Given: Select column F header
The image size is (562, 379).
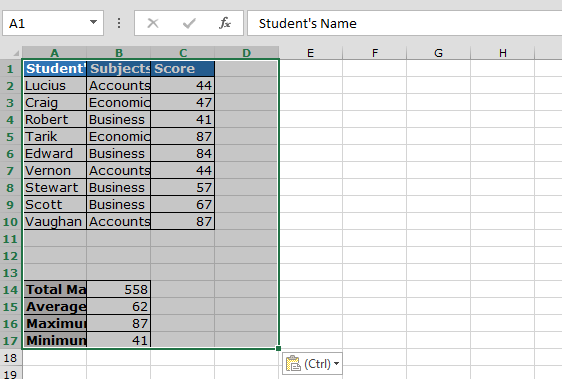Looking at the screenshot, I should coord(375,53).
